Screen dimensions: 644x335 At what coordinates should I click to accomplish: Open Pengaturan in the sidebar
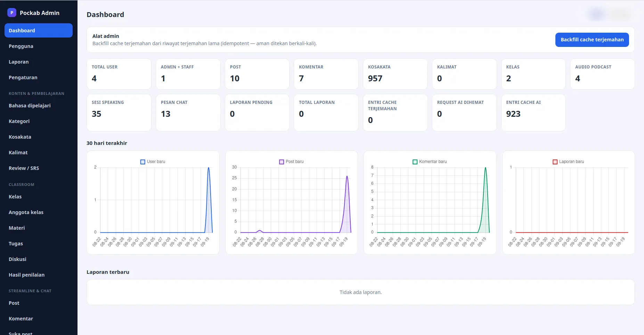[39, 77]
